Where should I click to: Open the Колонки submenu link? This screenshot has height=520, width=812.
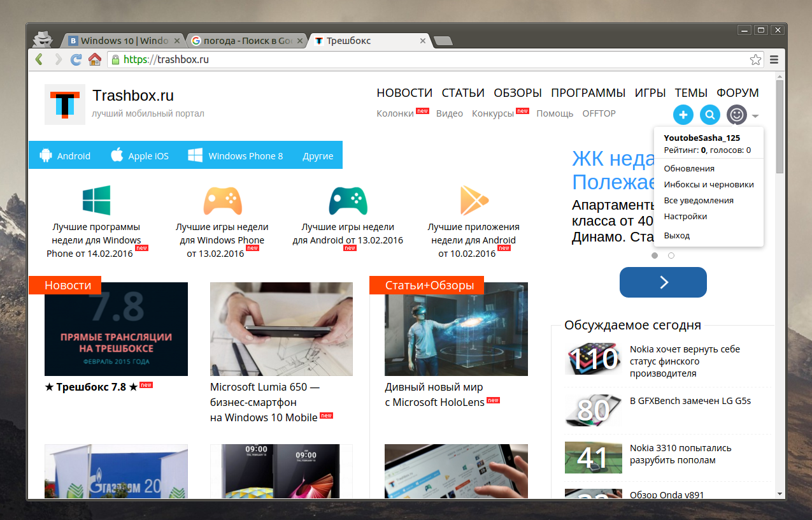point(395,113)
